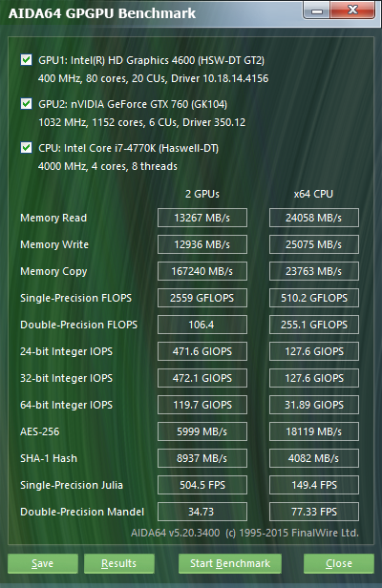
Task: Toggle the GPU2 GeForce GTX 760 checkbox
Action: pyautogui.click(x=27, y=103)
